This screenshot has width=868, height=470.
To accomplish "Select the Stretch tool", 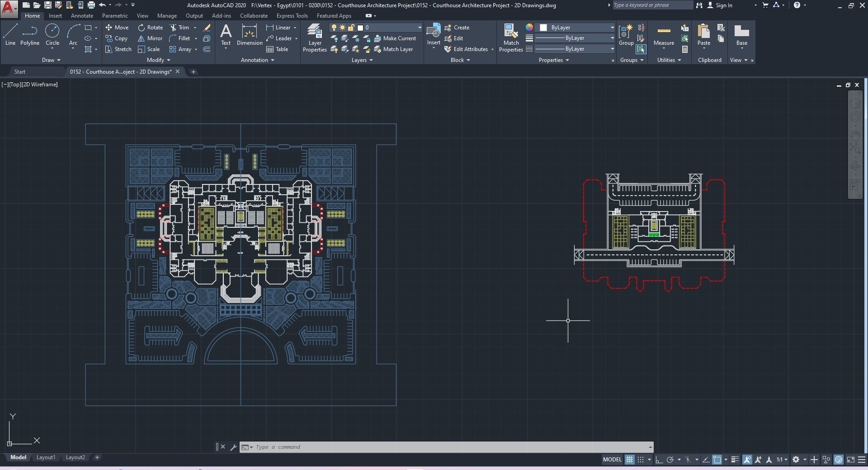I will coord(118,49).
